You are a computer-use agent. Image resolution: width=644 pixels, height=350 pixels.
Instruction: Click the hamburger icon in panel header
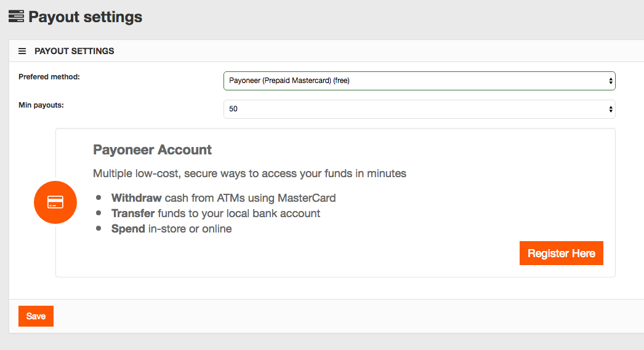(22, 51)
